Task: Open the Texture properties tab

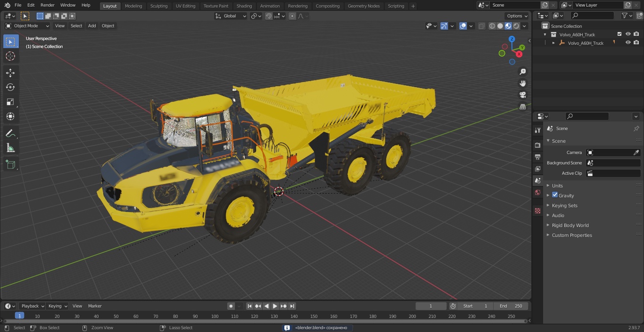Action: point(537,211)
